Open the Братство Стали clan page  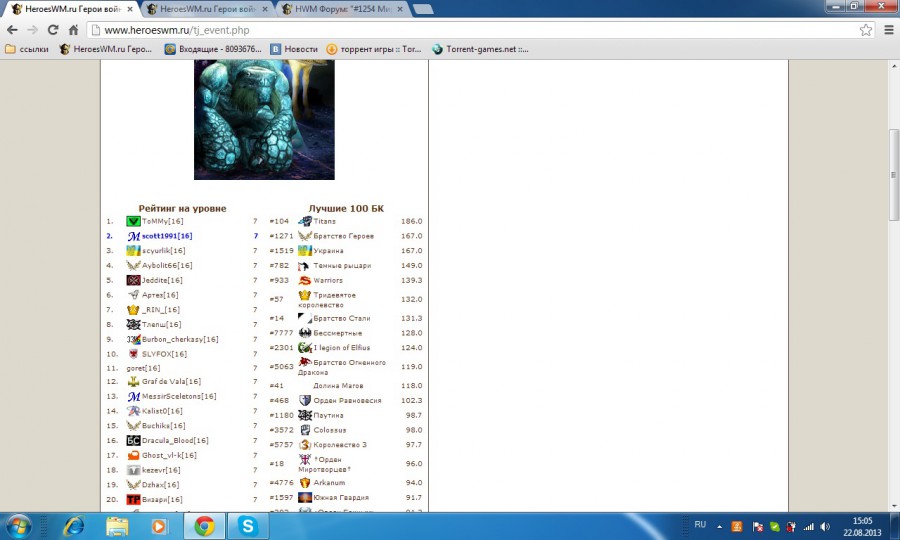(342, 318)
